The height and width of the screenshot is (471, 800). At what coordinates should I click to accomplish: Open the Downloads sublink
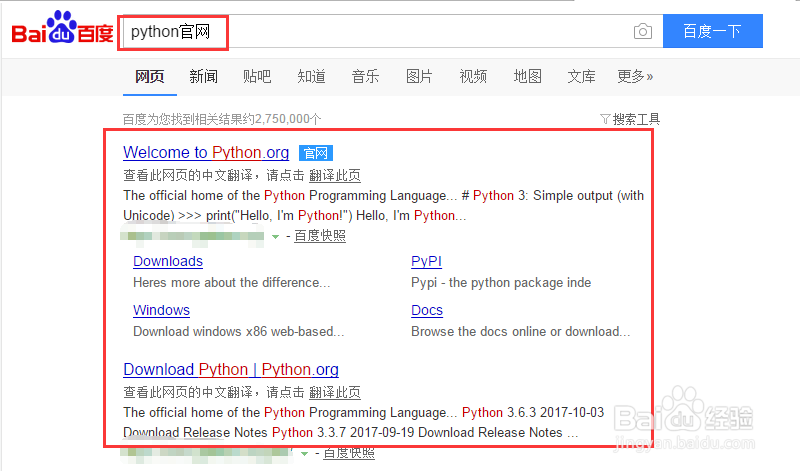point(168,261)
